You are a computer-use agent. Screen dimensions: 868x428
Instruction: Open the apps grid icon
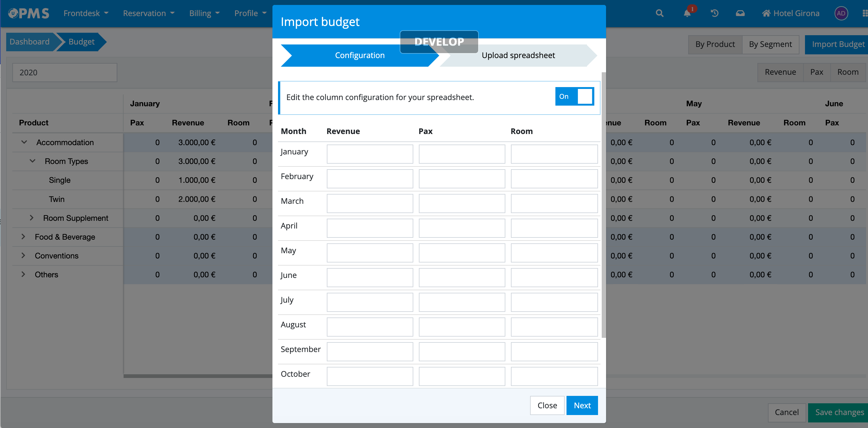click(865, 14)
